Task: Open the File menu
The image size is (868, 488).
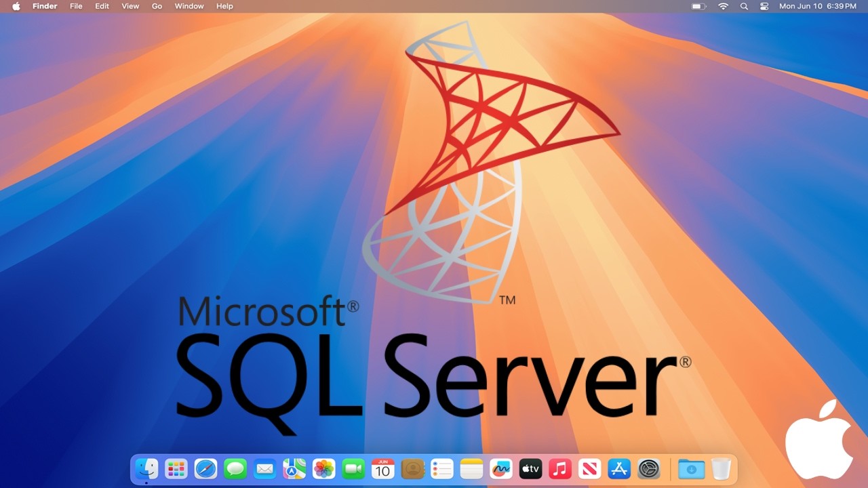Action: (x=76, y=6)
